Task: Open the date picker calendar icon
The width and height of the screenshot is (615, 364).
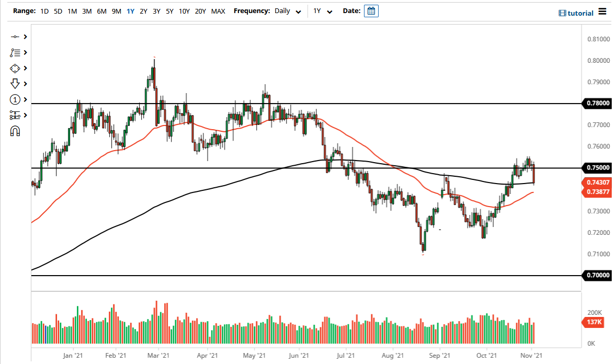Action: 371,10
